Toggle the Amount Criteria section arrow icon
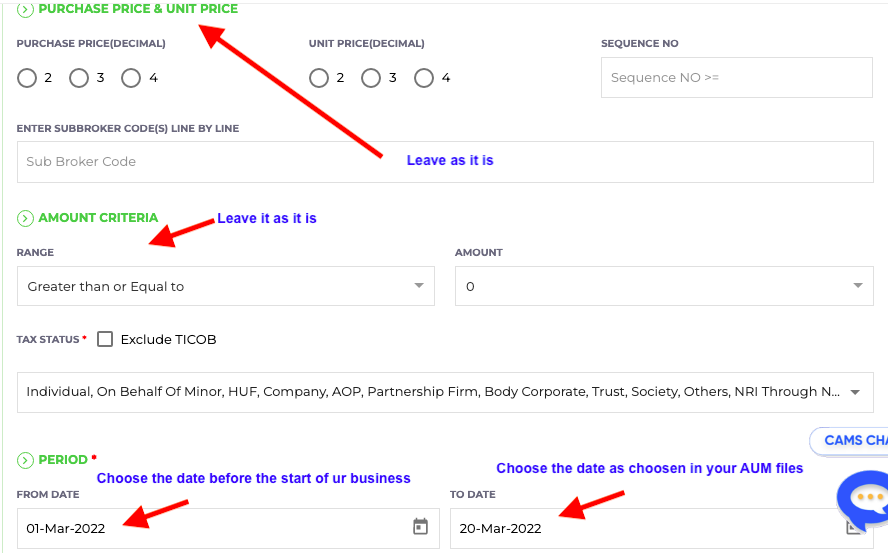888x553 pixels. pos(25,218)
